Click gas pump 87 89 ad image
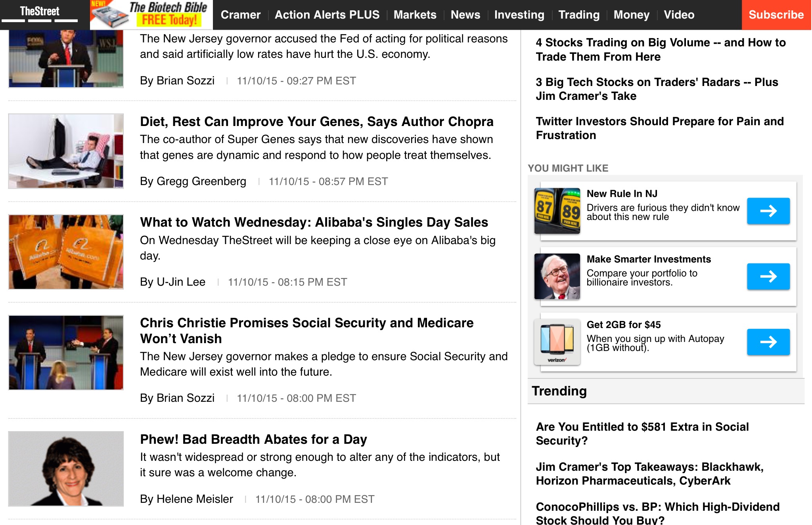Screen dimensions: 812x525 pos(557,211)
